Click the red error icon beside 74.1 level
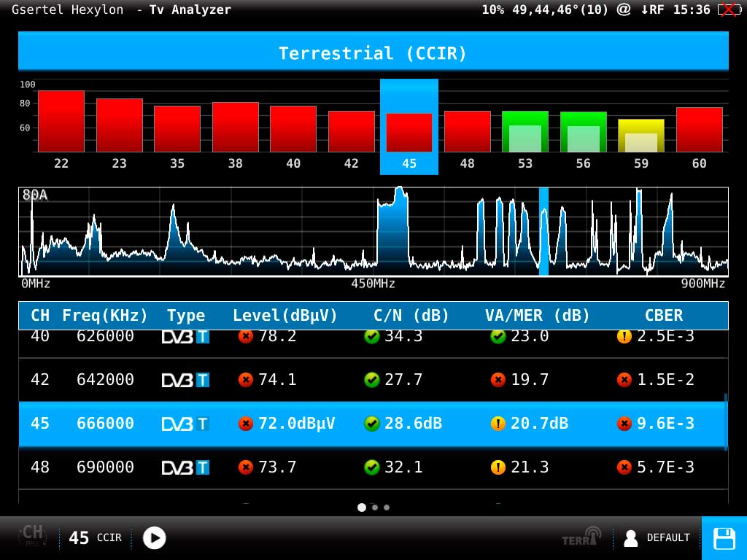This screenshot has height=560, width=747. click(x=246, y=380)
